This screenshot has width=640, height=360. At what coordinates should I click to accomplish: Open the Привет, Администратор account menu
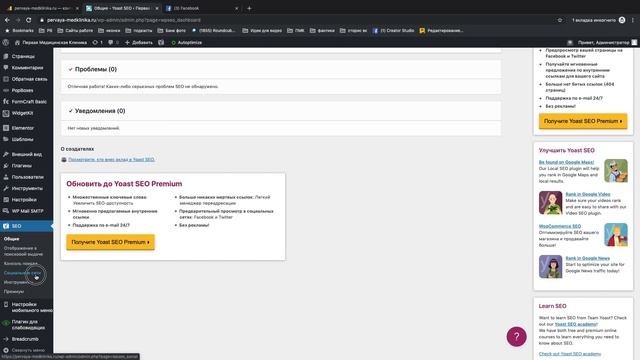tap(607, 42)
